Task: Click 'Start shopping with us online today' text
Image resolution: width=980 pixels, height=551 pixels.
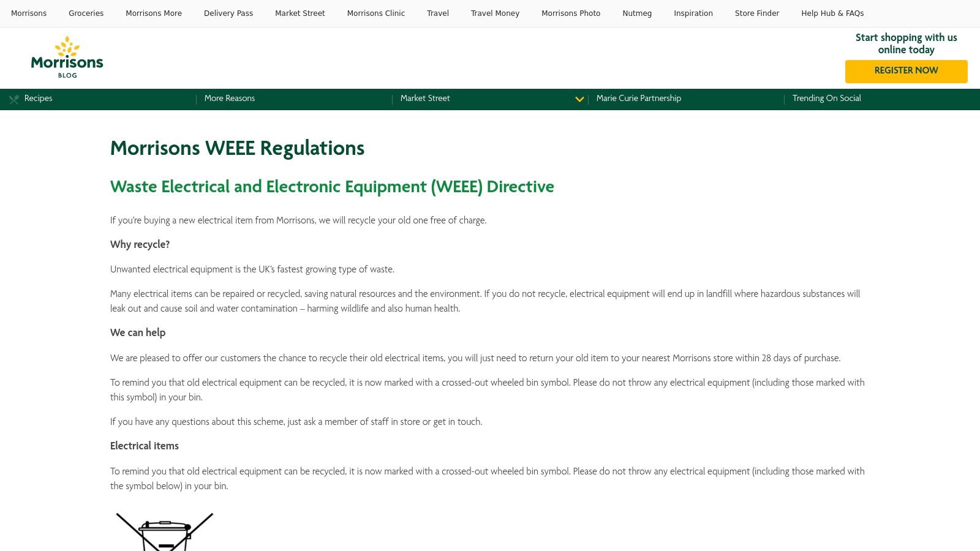Action: coord(906,43)
